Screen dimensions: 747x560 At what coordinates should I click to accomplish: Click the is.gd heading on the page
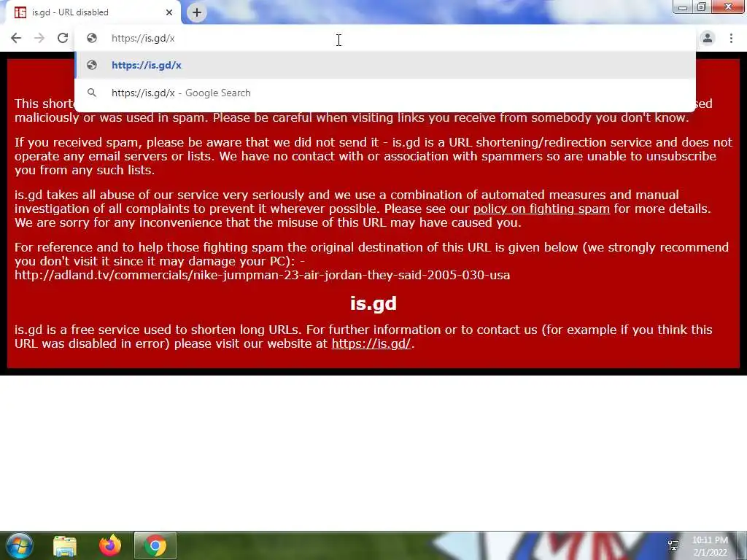373,303
